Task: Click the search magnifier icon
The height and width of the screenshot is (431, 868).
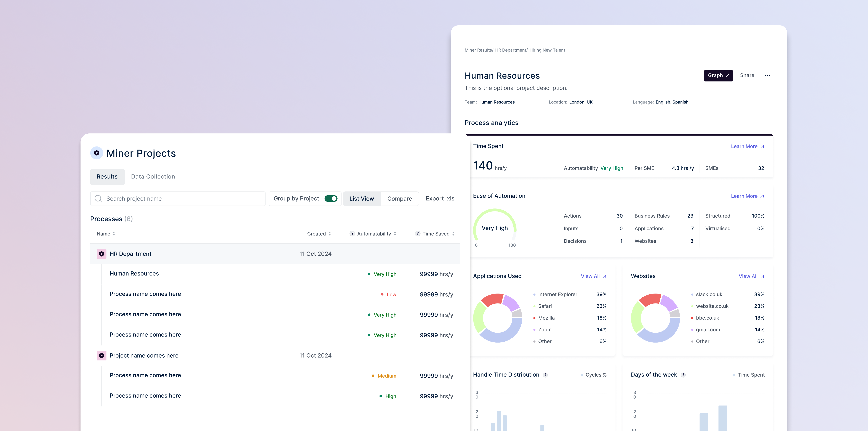Action: 98,199
